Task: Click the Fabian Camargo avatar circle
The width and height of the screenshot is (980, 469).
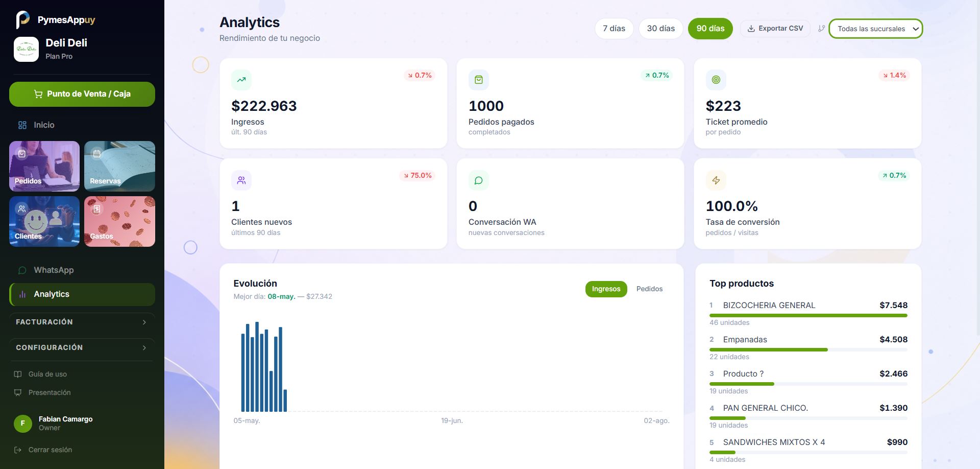Action: pyautogui.click(x=23, y=424)
